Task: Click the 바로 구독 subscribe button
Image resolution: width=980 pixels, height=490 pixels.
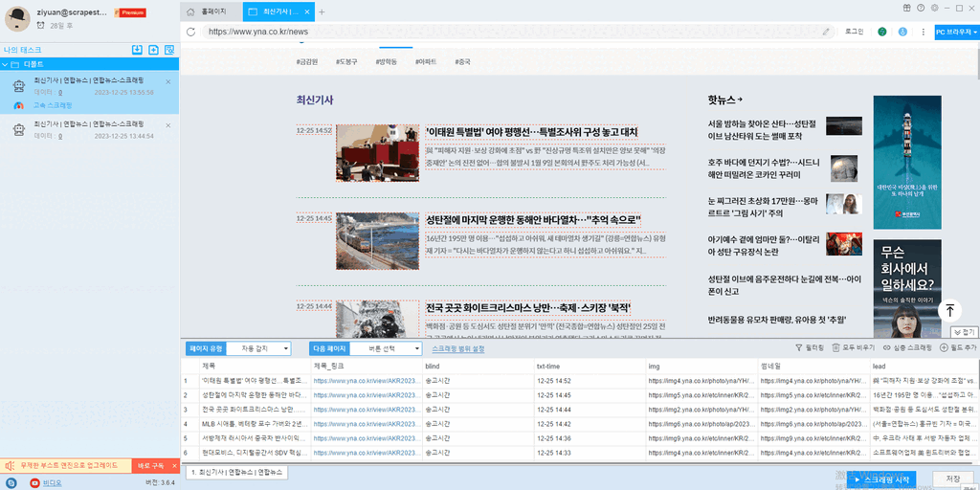Action: 150,466
